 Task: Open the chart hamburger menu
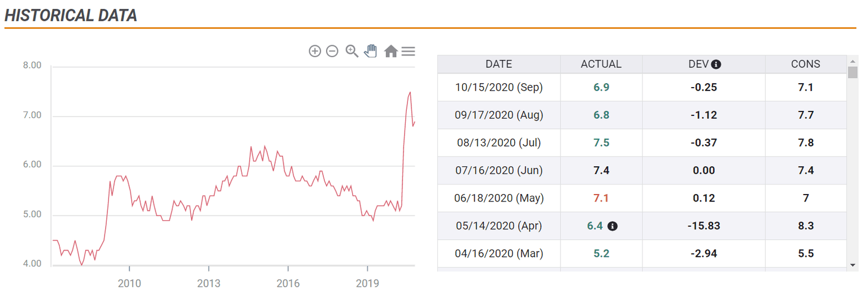tap(408, 51)
